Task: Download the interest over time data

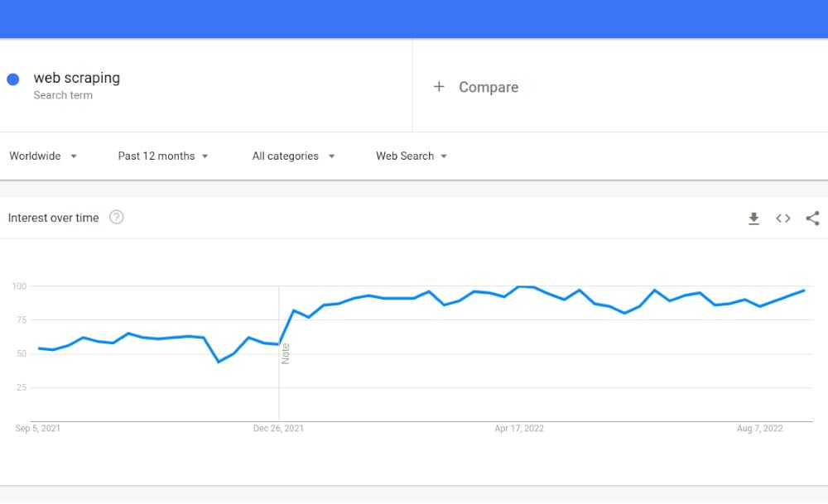Action: (753, 218)
